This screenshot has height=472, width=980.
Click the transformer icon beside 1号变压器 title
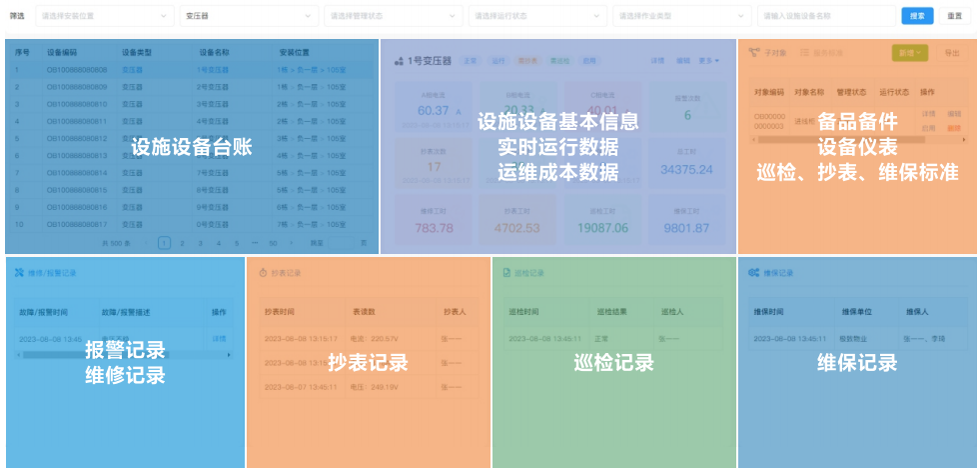[399, 61]
